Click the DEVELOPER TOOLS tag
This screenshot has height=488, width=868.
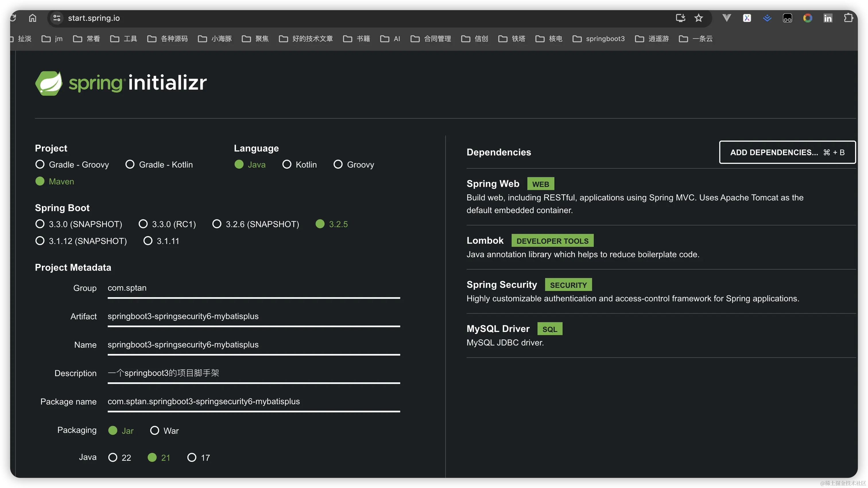[552, 241]
